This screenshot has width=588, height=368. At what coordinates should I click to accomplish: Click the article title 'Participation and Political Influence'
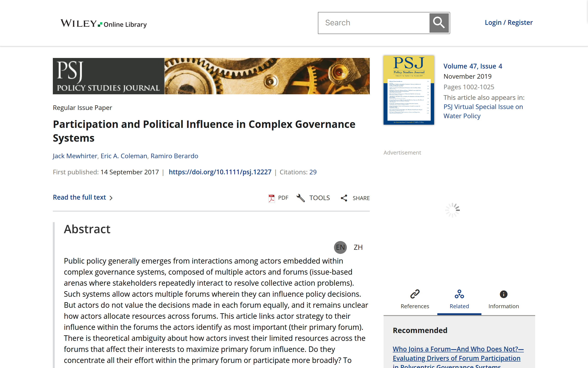204,131
